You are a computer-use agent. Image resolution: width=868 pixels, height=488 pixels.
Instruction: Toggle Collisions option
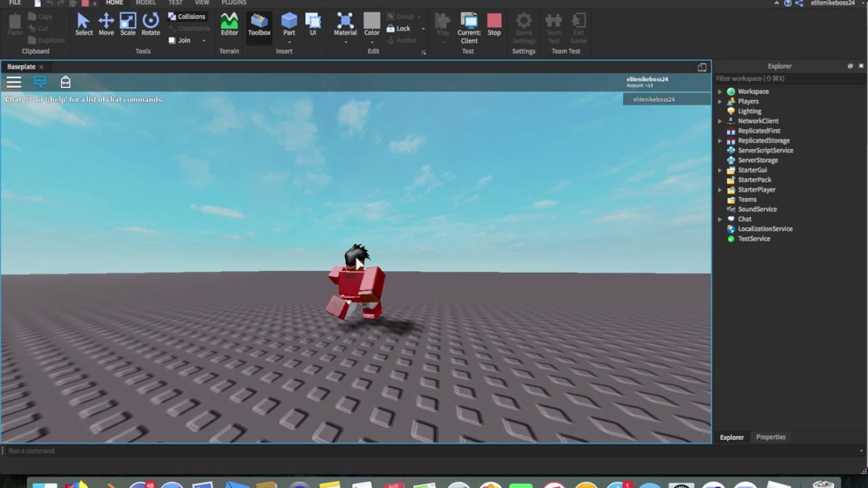186,16
